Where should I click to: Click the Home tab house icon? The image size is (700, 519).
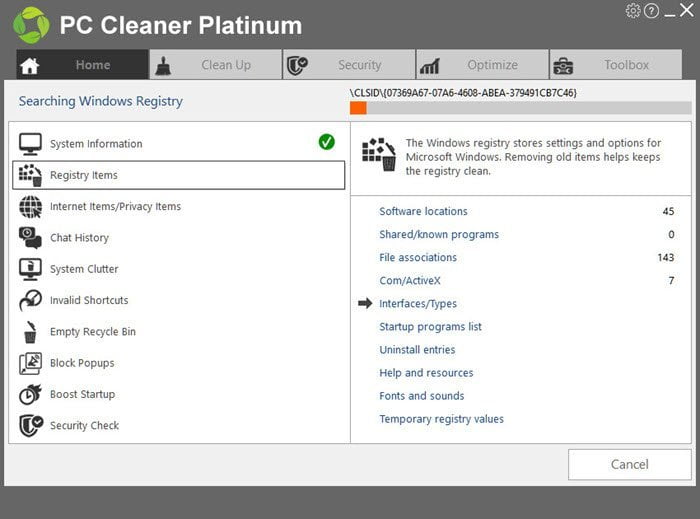click(x=29, y=66)
